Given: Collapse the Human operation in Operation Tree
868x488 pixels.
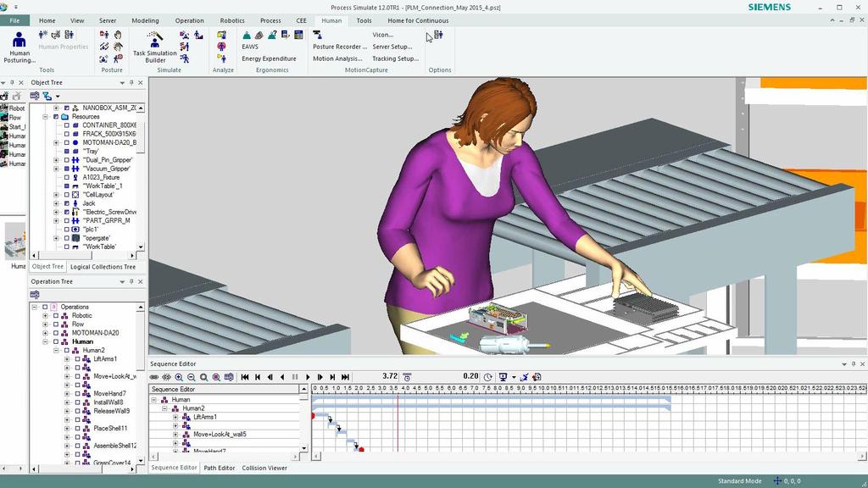Looking at the screenshot, I should (46, 342).
